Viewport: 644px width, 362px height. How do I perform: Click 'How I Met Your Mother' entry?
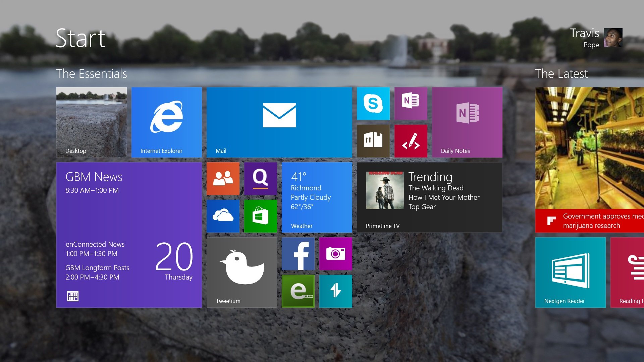444,197
